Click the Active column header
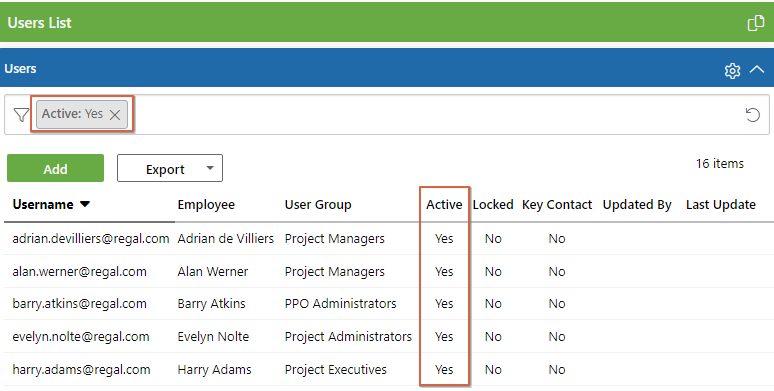This screenshot has width=774, height=391. click(x=444, y=204)
